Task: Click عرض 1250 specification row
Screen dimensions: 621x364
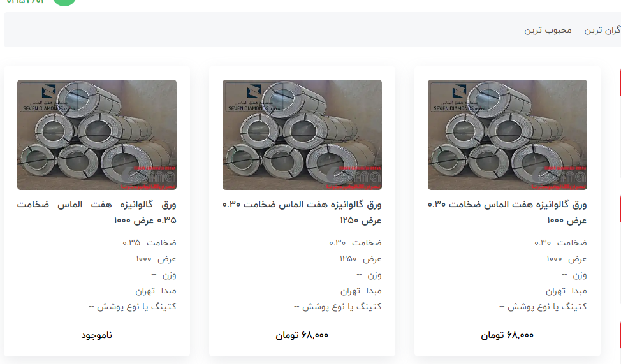Action: pyautogui.click(x=360, y=259)
